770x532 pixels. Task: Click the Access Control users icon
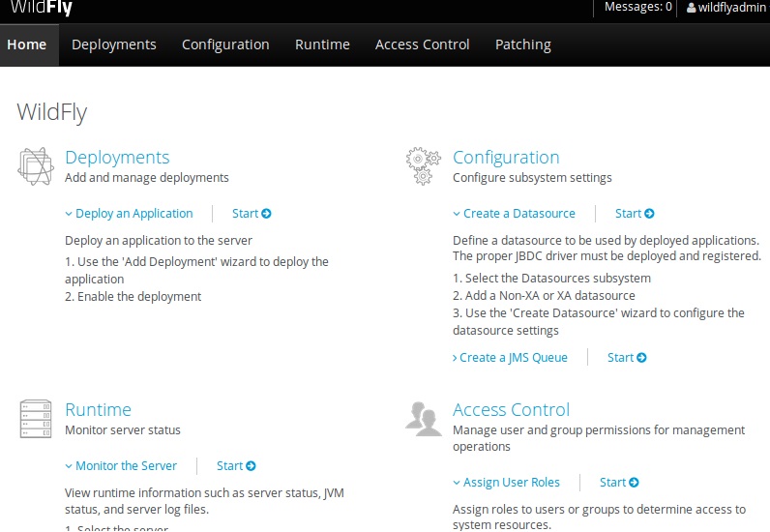pos(424,419)
